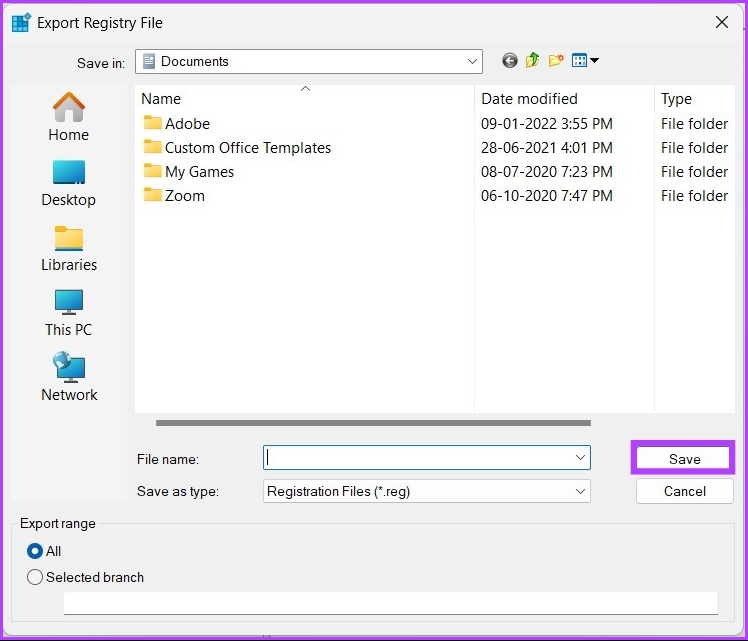This screenshot has width=748, height=641.
Task: Open Libraries from the places sidebar
Action: pyautogui.click(x=69, y=248)
